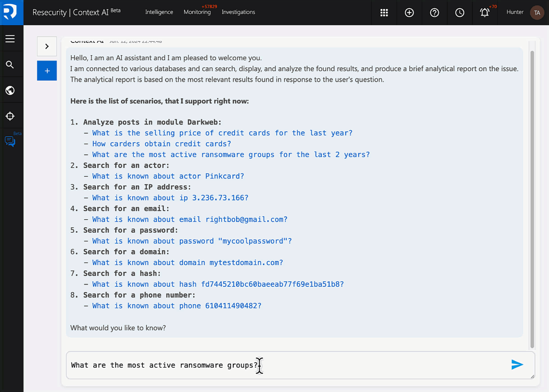Open the history clock icon

click(x=459, y=12)
